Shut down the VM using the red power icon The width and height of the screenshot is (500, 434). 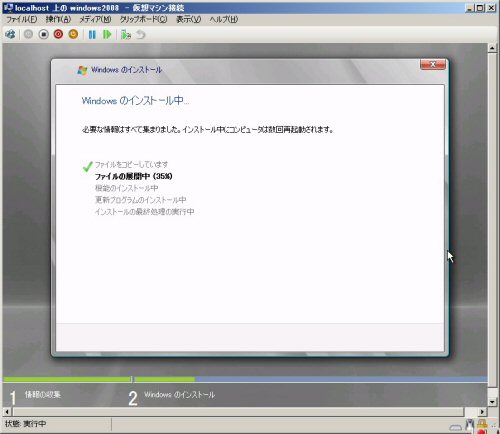tap(58, 34)
